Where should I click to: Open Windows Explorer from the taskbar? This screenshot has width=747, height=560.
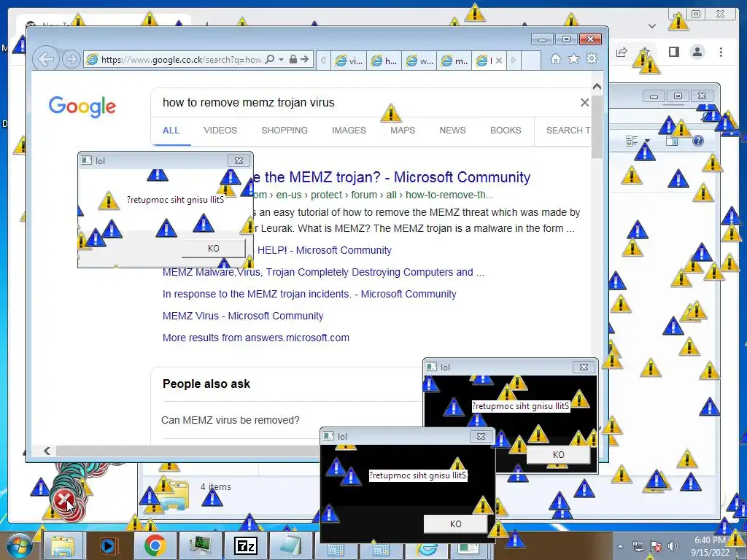pyautogui.click(x=63, y=546)
